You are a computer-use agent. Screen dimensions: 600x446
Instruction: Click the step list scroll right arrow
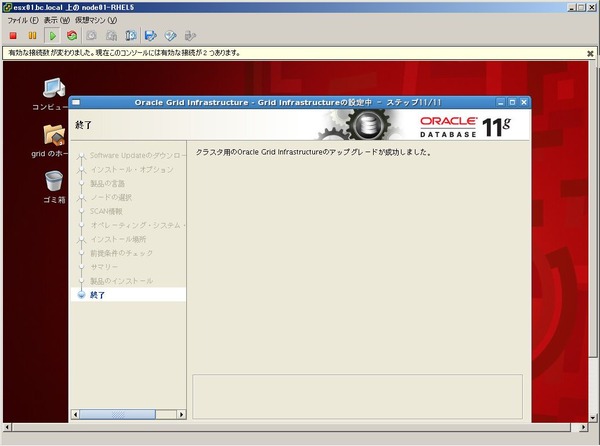point(181,414)
